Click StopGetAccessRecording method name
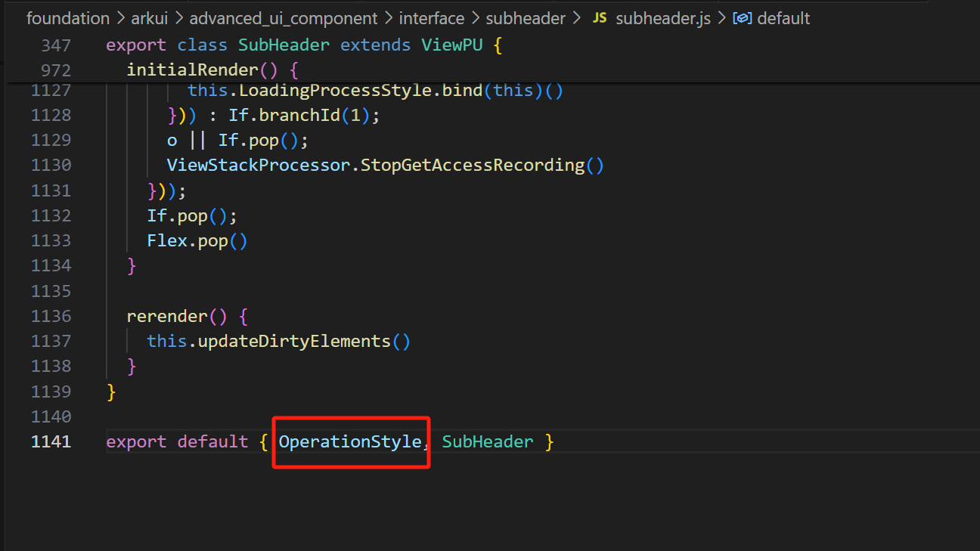This screenshot has width=980, height=551. [x=472, y=165]
